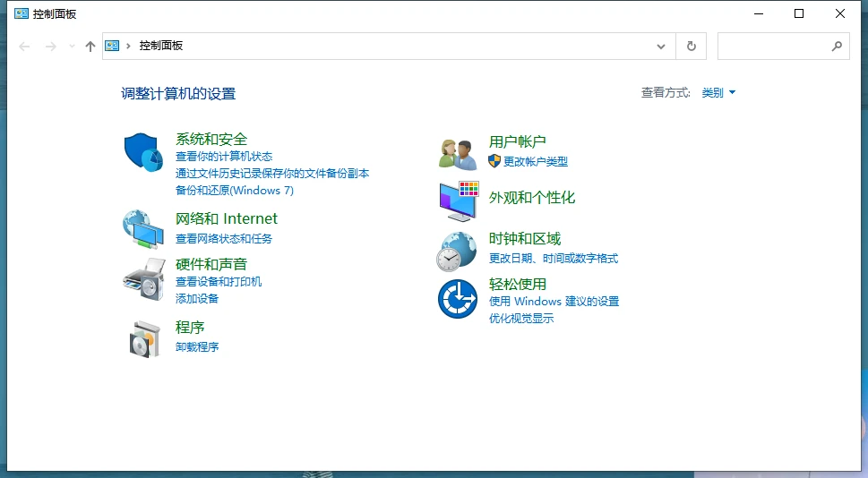
Task: Open 网络和 Internet category heading
Action: click(227, 218)
